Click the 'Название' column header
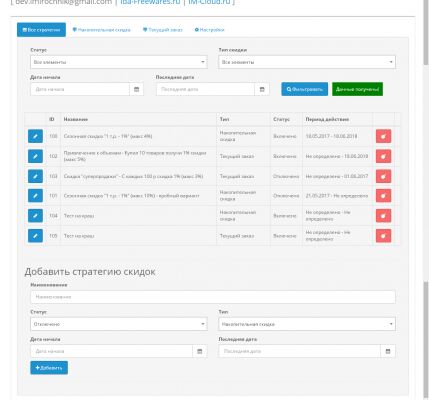The image size is (429, 400). [x=76, y=119]
